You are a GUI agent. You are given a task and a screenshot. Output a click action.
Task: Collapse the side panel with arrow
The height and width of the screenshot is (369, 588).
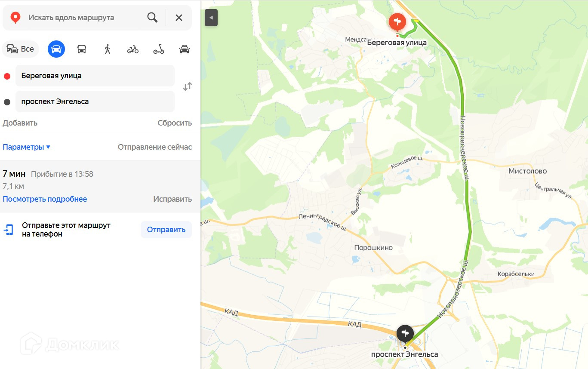(x=211, y=18)
